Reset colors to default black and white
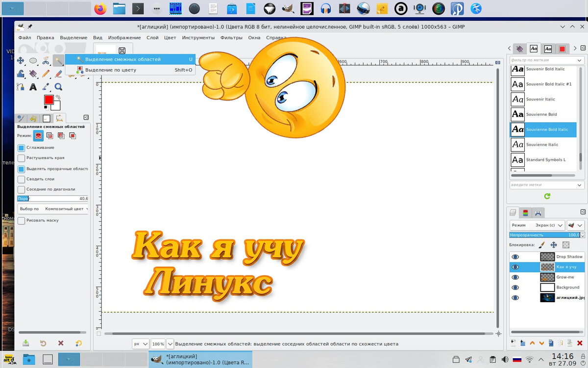 46,107
